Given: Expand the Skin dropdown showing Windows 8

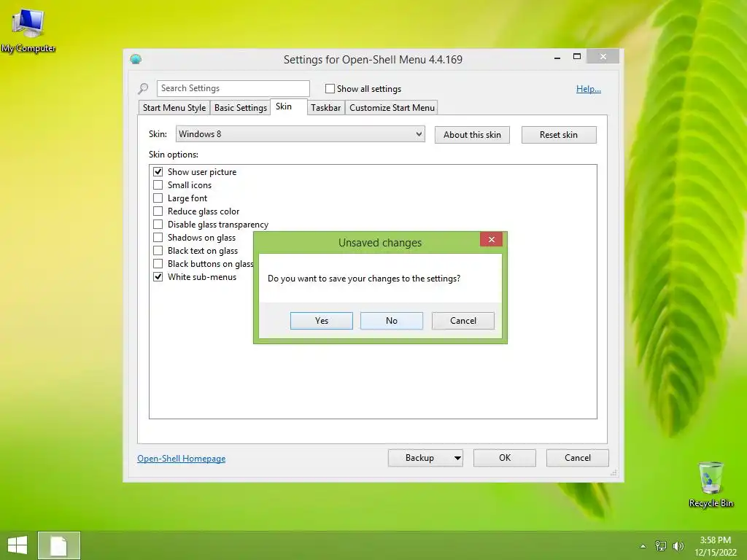Looking at the screenshot, I should 300,134.
